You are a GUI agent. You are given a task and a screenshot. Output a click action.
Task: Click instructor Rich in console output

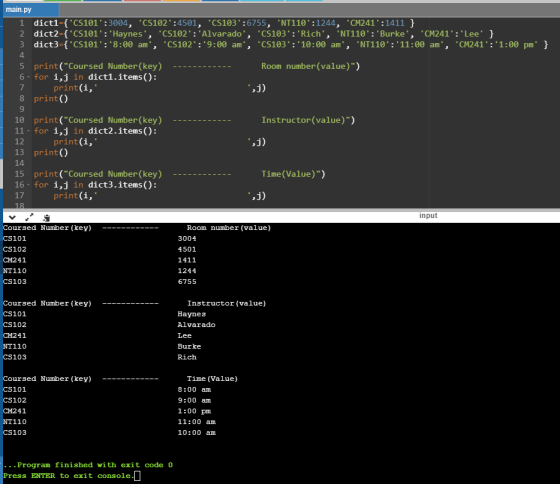pos(187,357)
